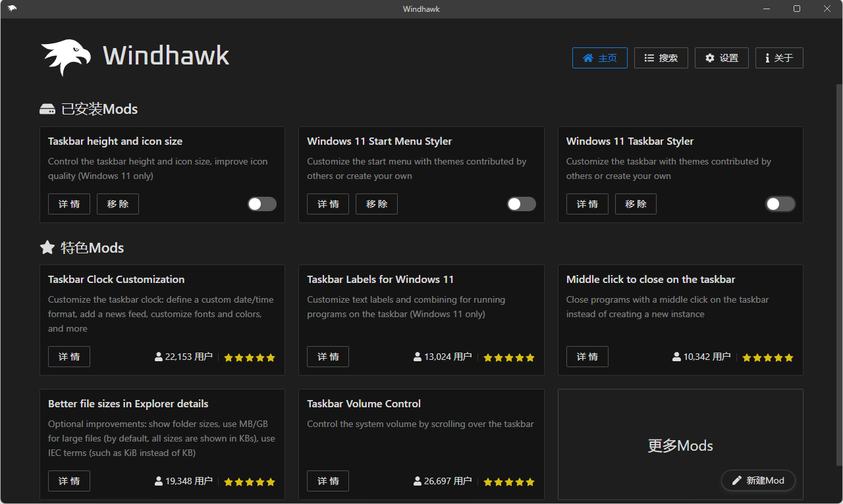This screenshot has height=504, width=843.
Task: Open 详情 for Windows 11 Start Menu Styler
Action: coord(328,204)
